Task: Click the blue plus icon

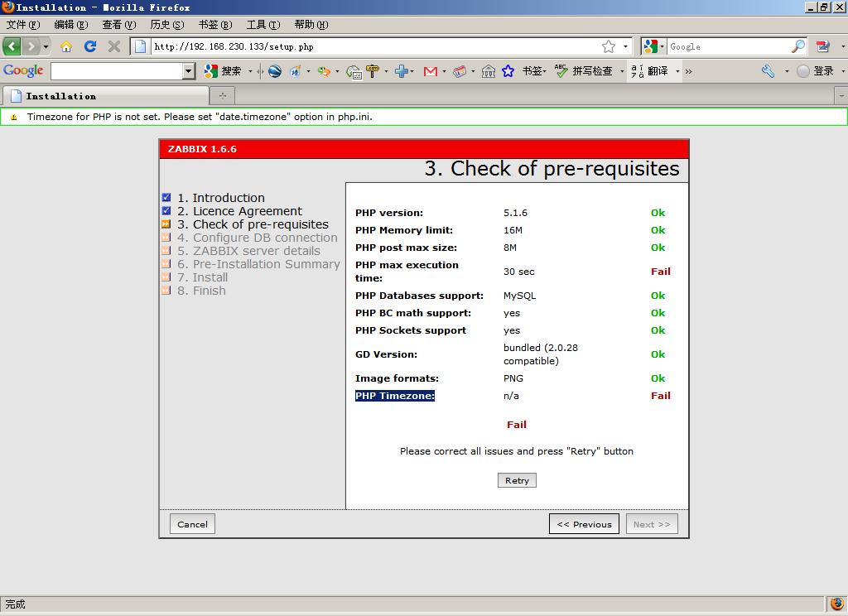Action: tap(402, 71)
